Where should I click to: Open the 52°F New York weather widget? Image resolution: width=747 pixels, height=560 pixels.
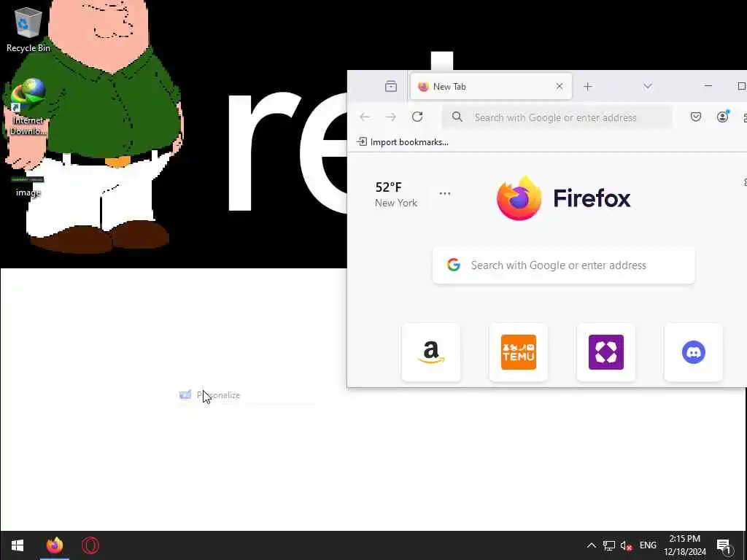point(396,194)
